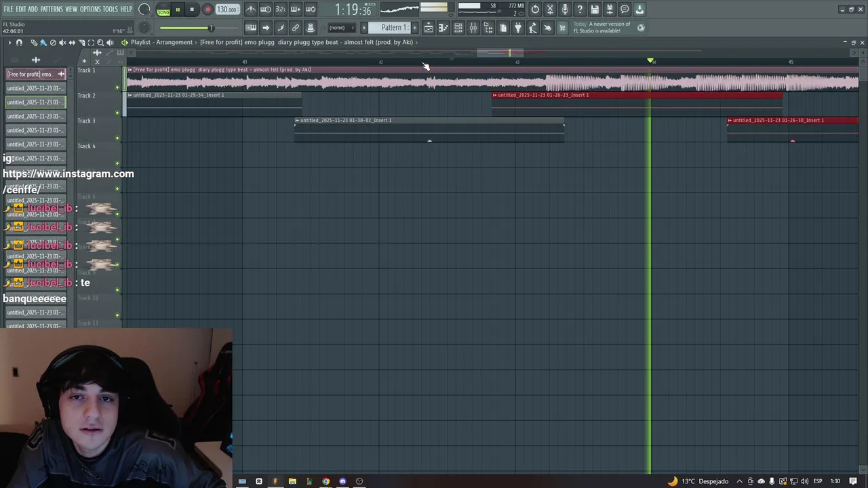Open playlist options menu arrow
This screenshot has width=868, height=488.
point(9,43)
